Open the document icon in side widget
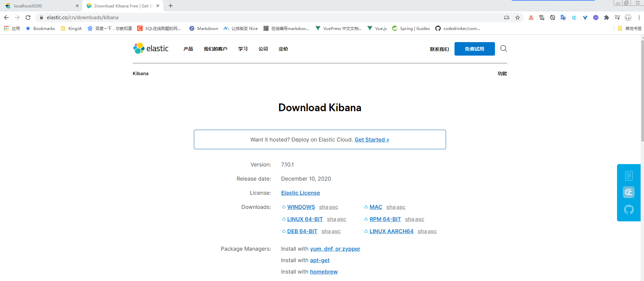The width and height of the screenshot is (644, 281). click(x=629, y=176)
